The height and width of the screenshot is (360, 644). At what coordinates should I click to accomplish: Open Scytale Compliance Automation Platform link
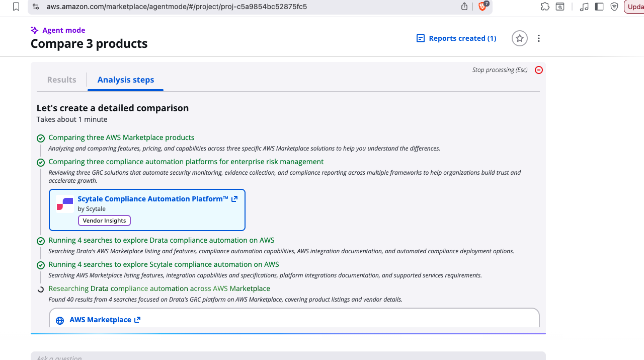[x=153, y=199]
